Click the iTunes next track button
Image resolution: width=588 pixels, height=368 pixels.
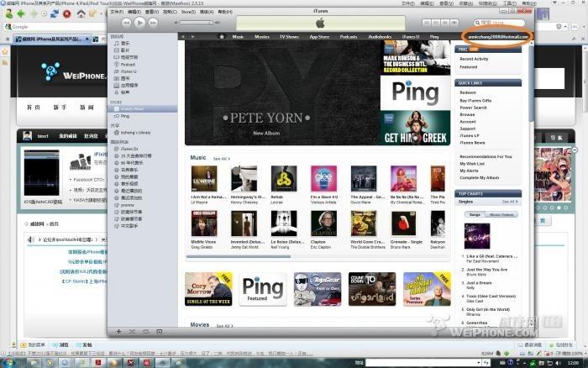(x=153, y=23)
